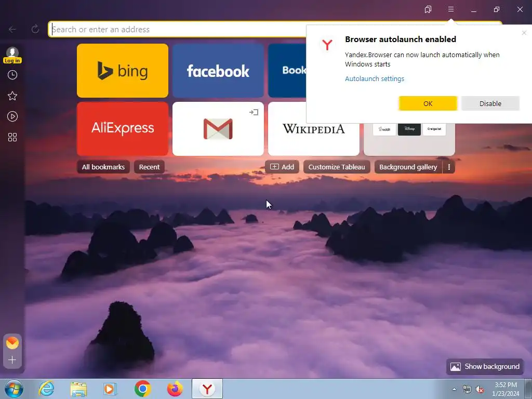Click the All bookmarks button
The width and height of the screenshot is (532, 399).
click(103, 167)
